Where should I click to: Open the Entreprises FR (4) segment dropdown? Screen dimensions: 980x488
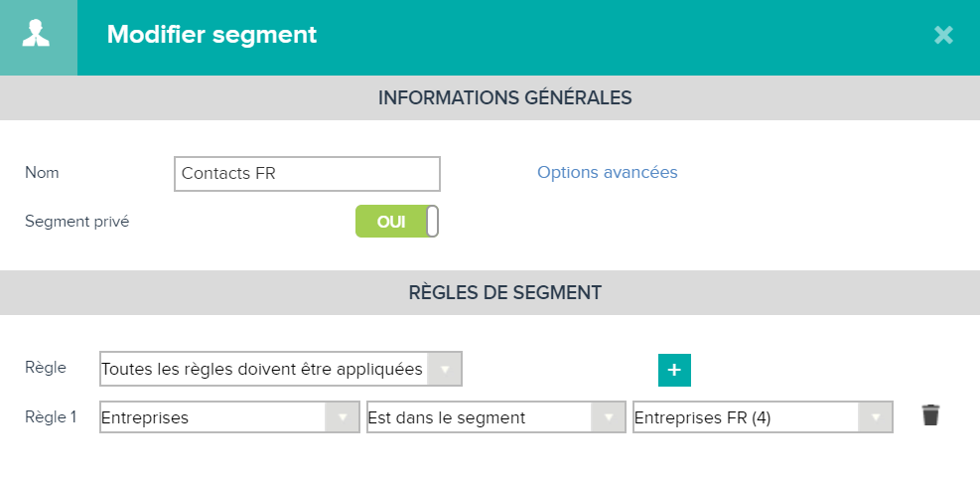[763, 417]
